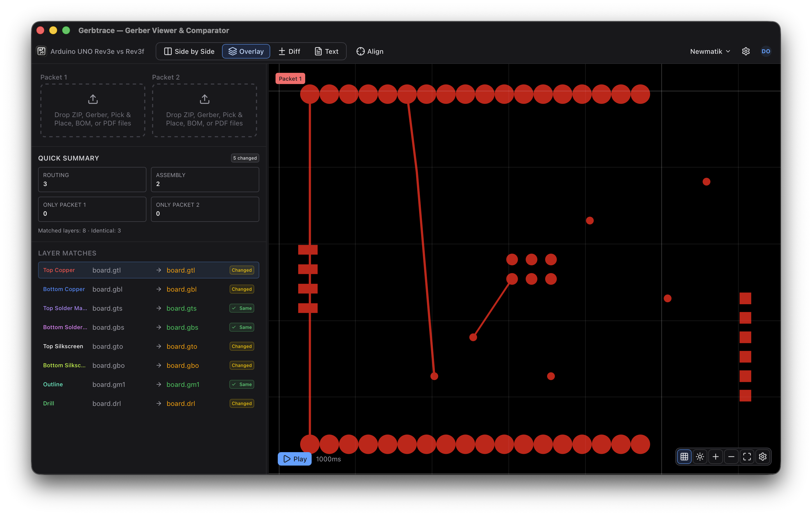Viewport: 812px width, 516px height.
Task: Select the Outline layer row
Action: pyautogui.click(x=148, y=384)
